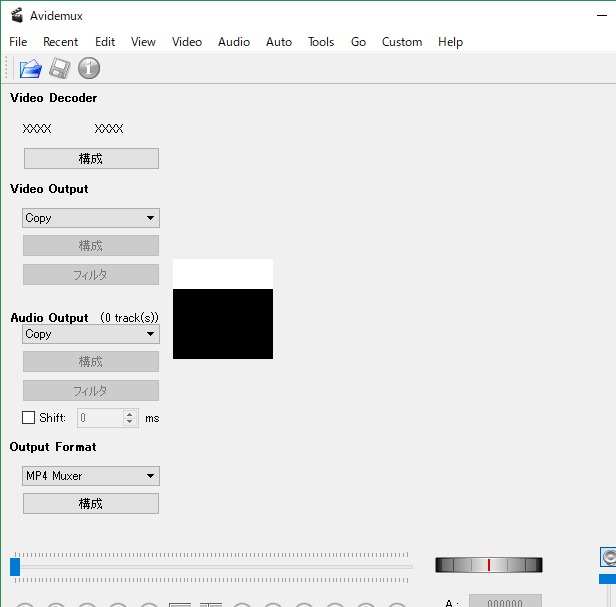616x607 pixels.
Task: Enable the Shift checkbox
Action: 28,418
